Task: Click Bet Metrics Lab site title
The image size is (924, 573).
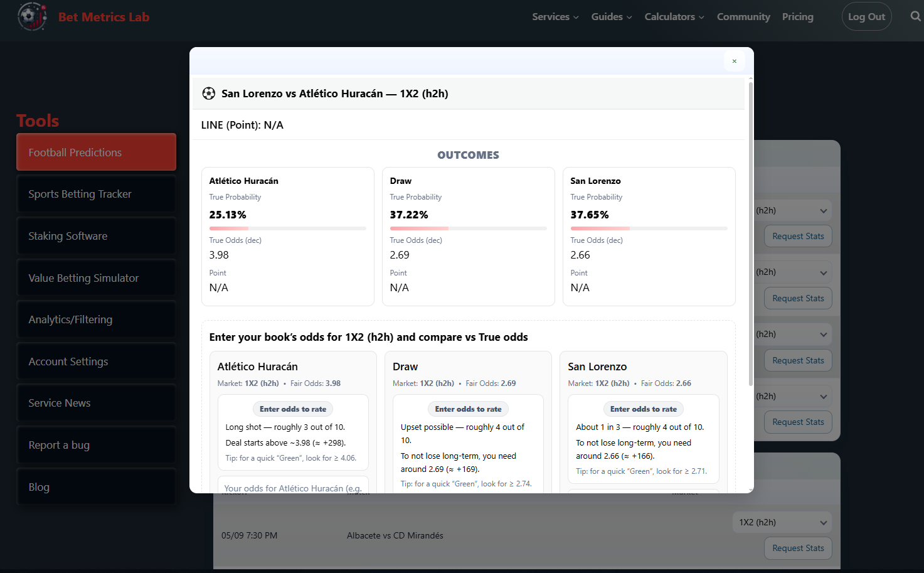Action: coord(104,17)
